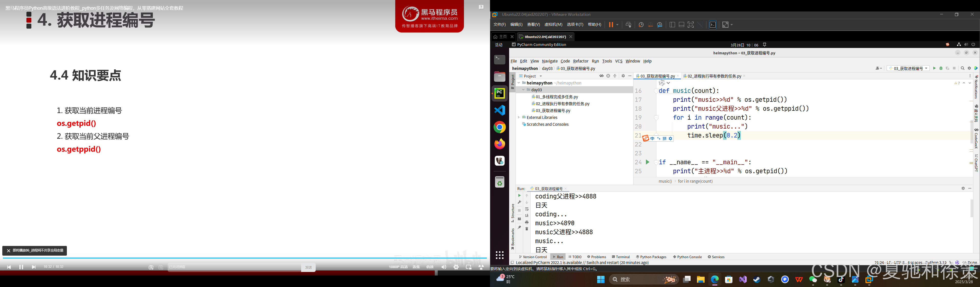Open PyCharm from the Ubuntu dock
The width and height of the screenshot is (980, 287).
tap(499, 94)
